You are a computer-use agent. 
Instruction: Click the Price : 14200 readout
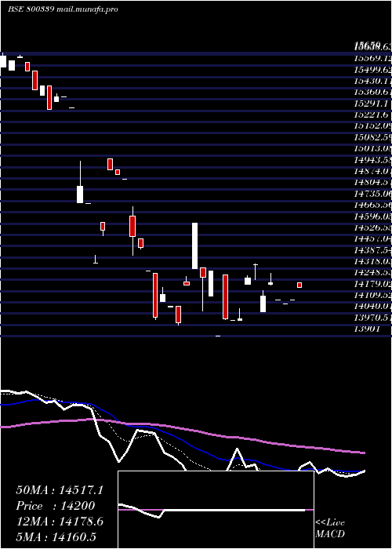56,506
